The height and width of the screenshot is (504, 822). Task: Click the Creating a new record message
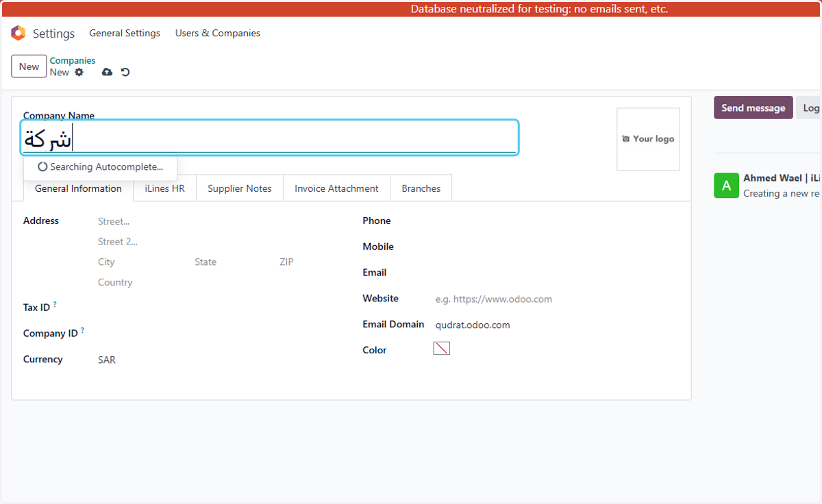(x=782, y=194)
